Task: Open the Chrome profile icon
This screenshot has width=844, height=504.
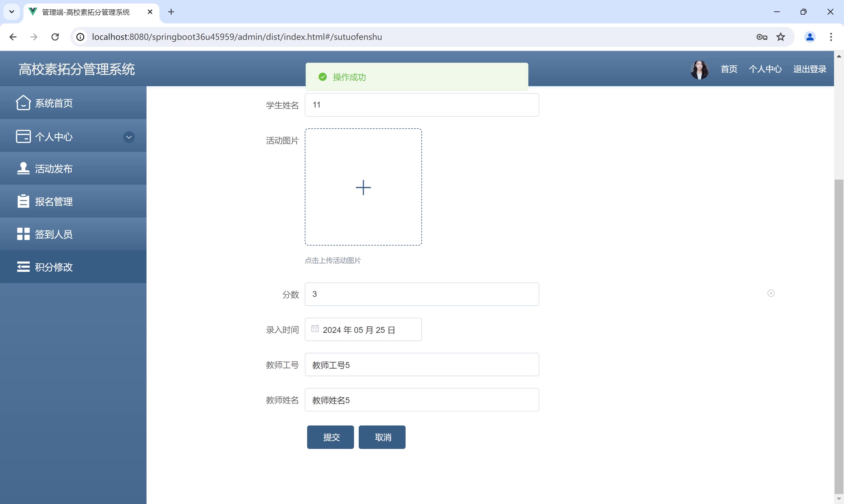Action: tap(809, 37)
